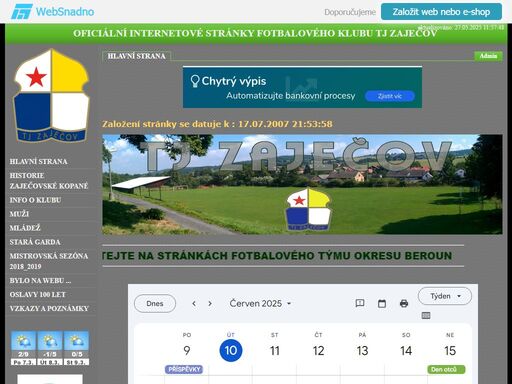
Task: Click Založit web nebo e-shop button
Action: point(441,12)
